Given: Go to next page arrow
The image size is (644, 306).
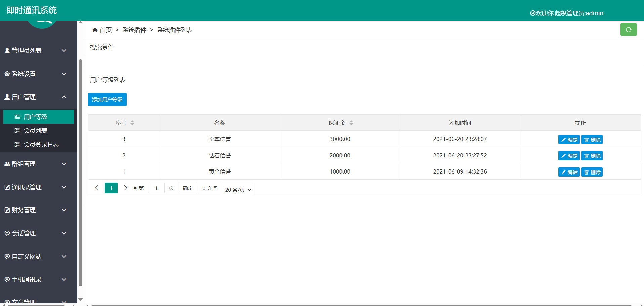Looking at the screenshot, I should (125, 188).
